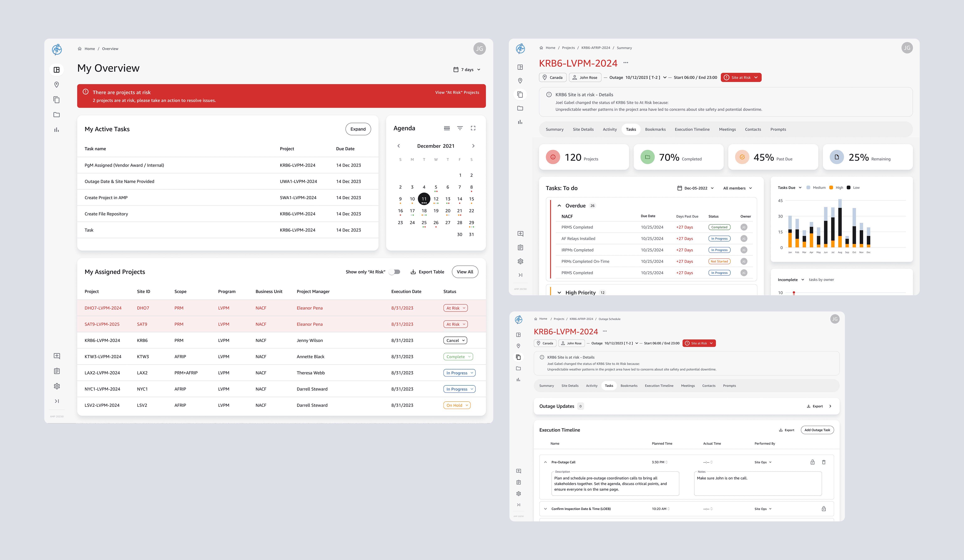
Task: Click the lock icon on Confirm Inspection Date row
Action: (x=824, y=509)
